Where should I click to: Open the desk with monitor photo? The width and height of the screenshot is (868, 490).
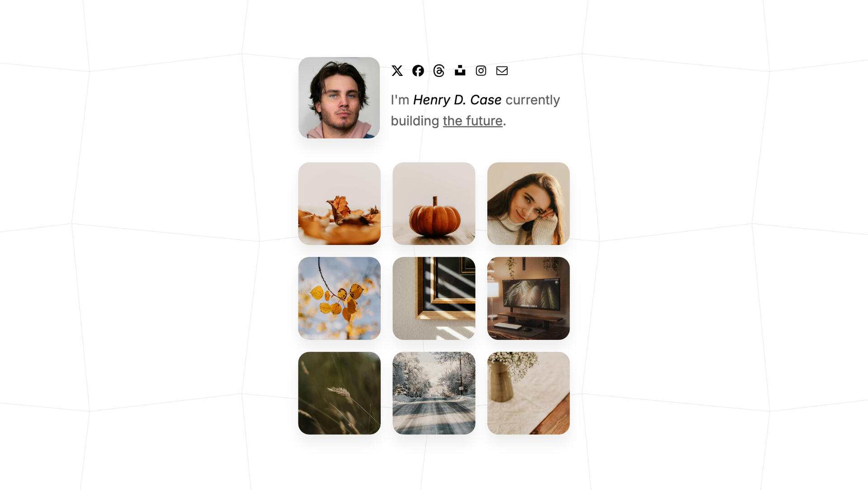click(528, 298)
